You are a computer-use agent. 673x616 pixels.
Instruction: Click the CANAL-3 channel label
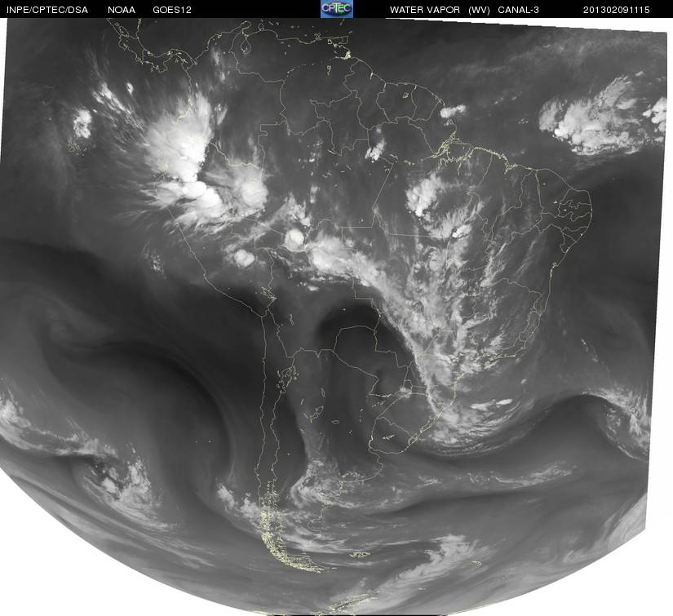coord(519,10)
